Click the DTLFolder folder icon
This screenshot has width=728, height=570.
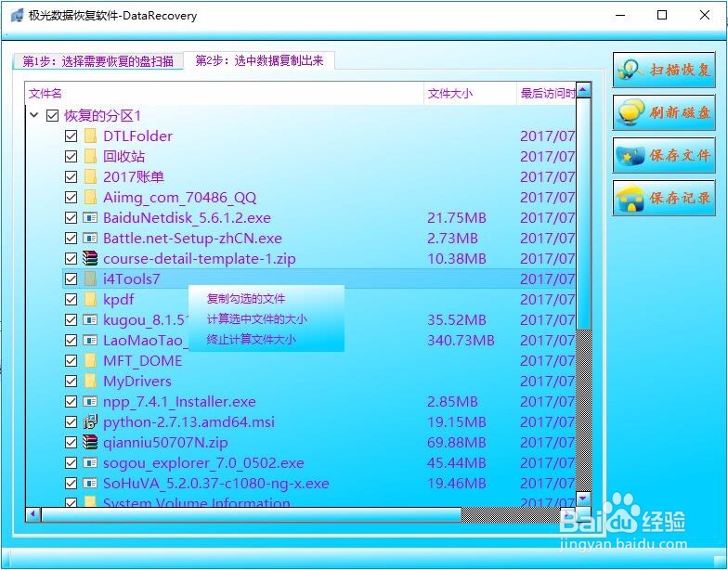tap(90, 136)
